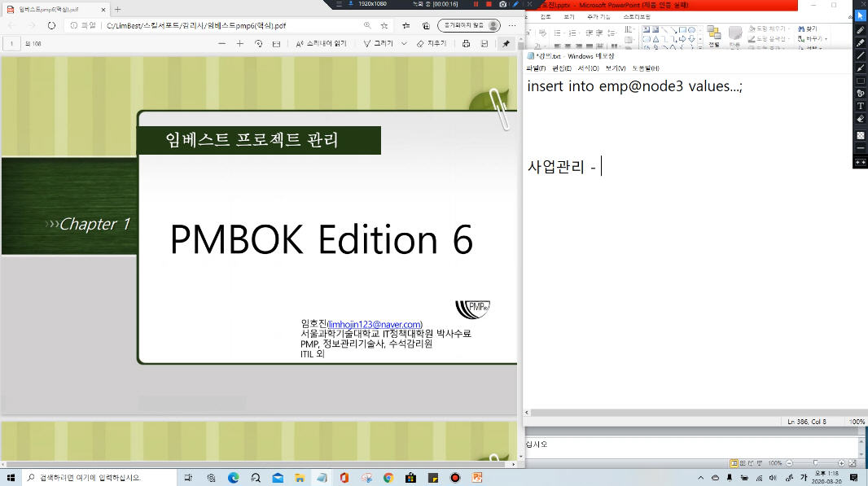Print the PDF document
868x486 pixels.
(x=466, y=44)
